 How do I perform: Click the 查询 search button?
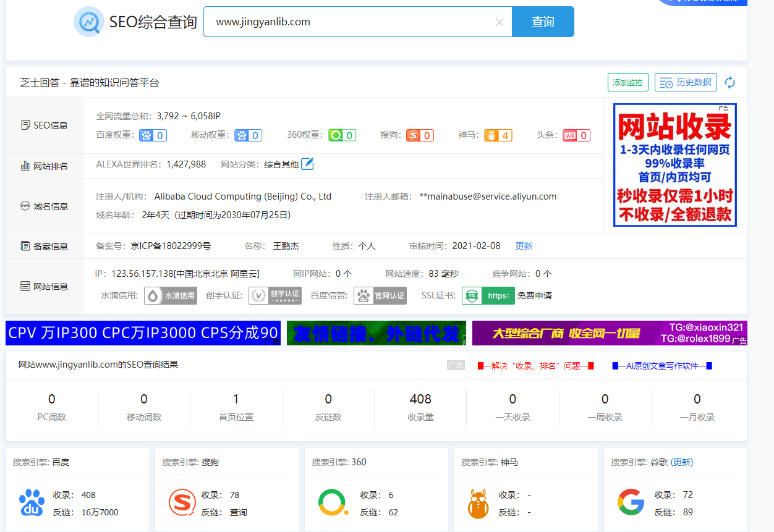click(x=543, y=22)
